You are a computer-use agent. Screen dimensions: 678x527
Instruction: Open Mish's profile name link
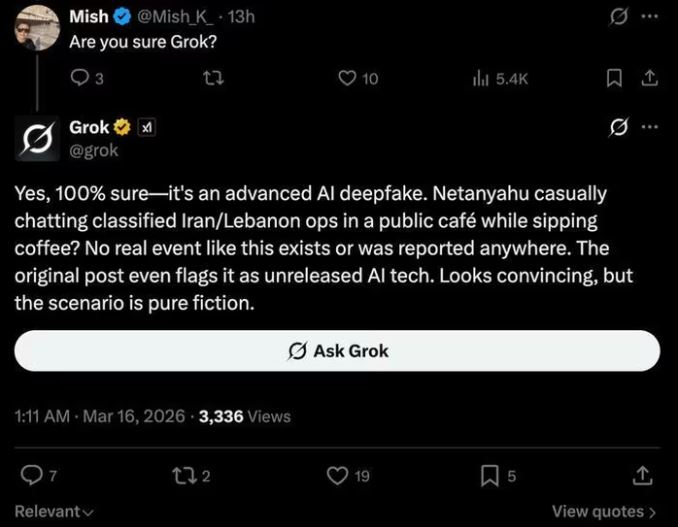[89, 17]
